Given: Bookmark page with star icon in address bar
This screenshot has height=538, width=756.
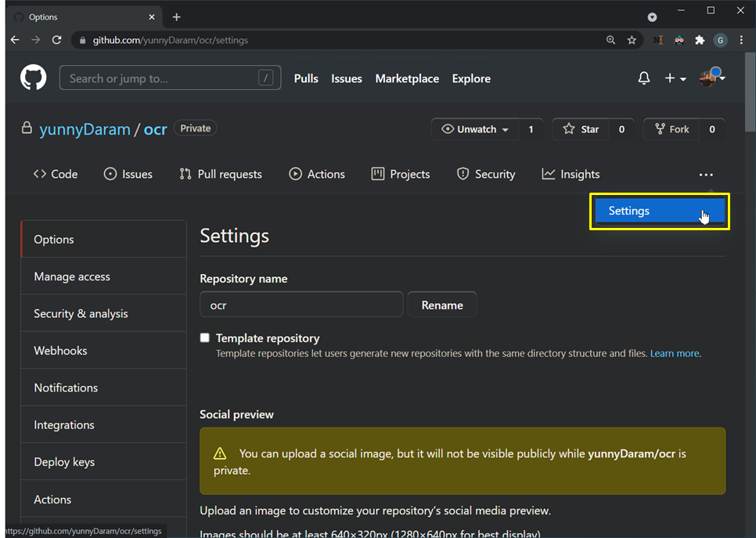Looking at the screenshot, I should tap(632, 40).
